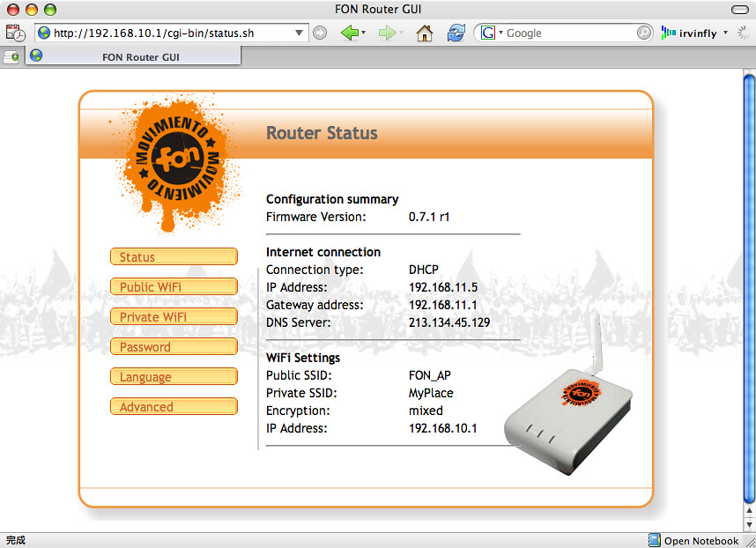
Task: Click the Open Notebook status bar button
Action: click(693, 541)
